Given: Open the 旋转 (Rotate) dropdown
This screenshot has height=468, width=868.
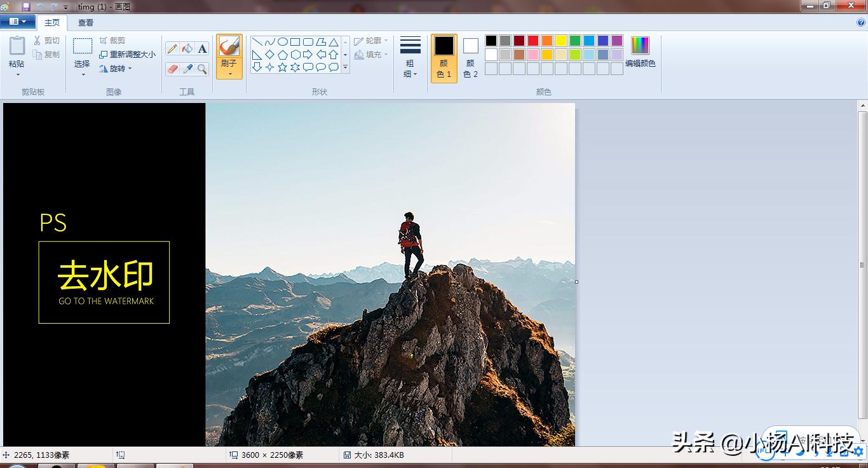Looking at the screenshot, I should 117,69.
